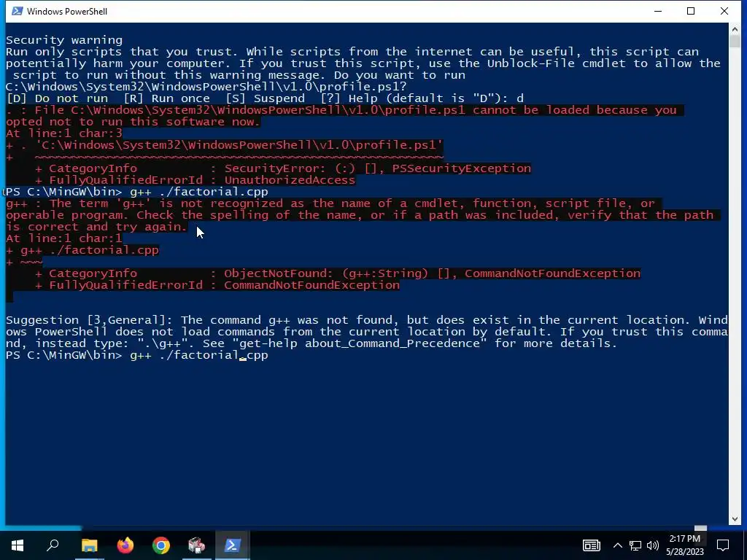Click 'CommandNotFoundException' in FullyQualifiedErrorId line

pyautogui.click(x=311, y=285)
